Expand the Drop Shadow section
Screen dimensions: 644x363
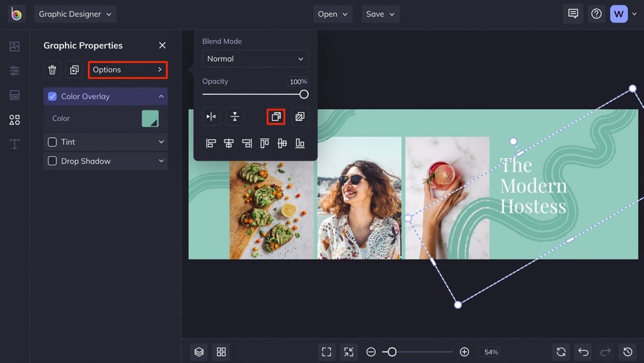(161, 161)
